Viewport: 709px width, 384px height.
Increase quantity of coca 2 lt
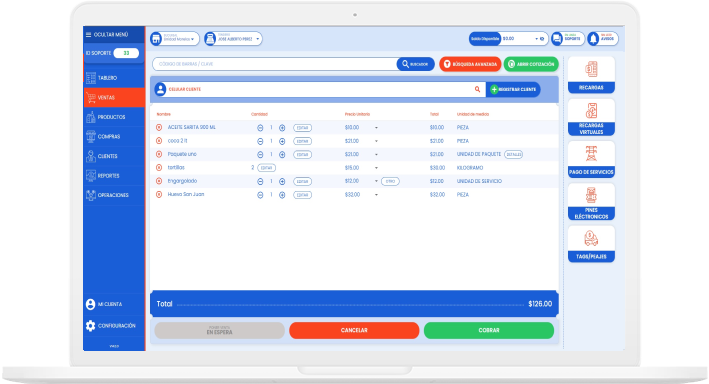[x=282, y=142]
